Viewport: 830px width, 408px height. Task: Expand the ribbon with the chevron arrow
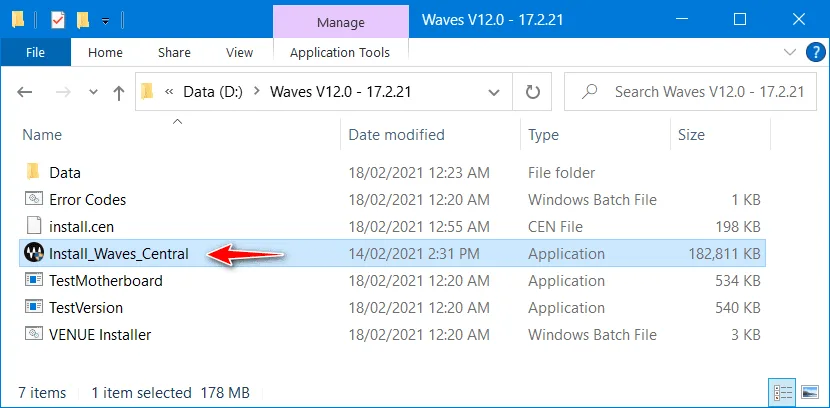(790, 52)
